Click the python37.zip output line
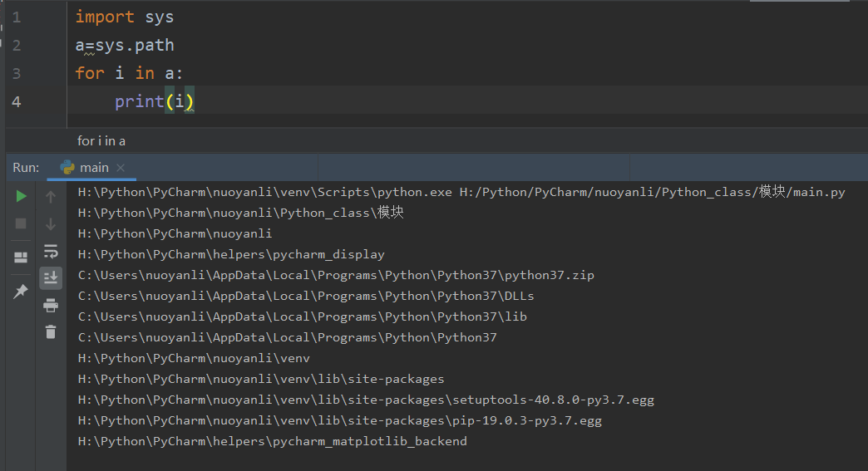This screenshot has width=868, height=471. [336, 275]
